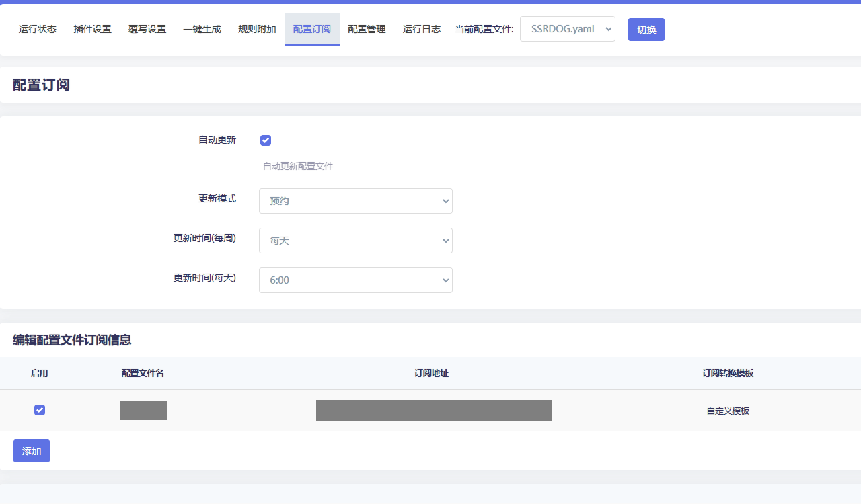Click the active 配置订阅 tab
The image size is (861, 504).
tap(312, 30)
